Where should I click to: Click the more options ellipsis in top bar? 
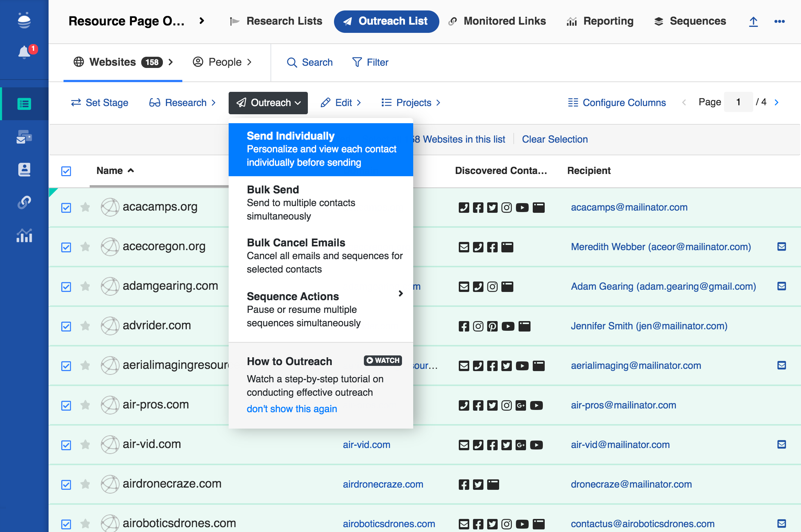pyautogui.click(x=779, y=21)
